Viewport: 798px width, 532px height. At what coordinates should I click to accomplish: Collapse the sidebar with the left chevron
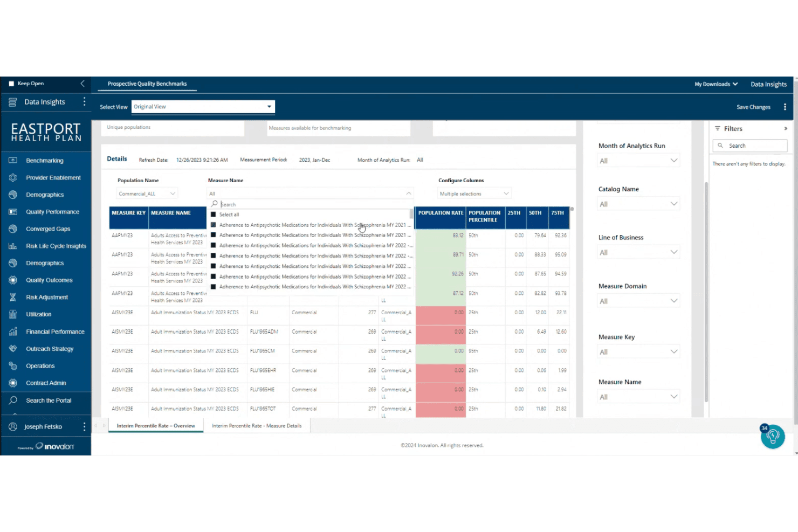[82, 84]
